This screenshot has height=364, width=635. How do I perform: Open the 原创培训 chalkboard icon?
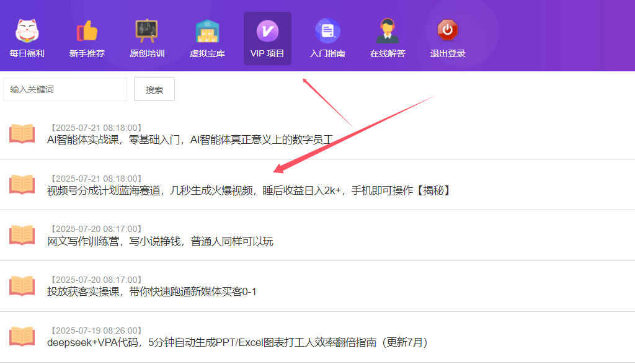click(146, 31)
